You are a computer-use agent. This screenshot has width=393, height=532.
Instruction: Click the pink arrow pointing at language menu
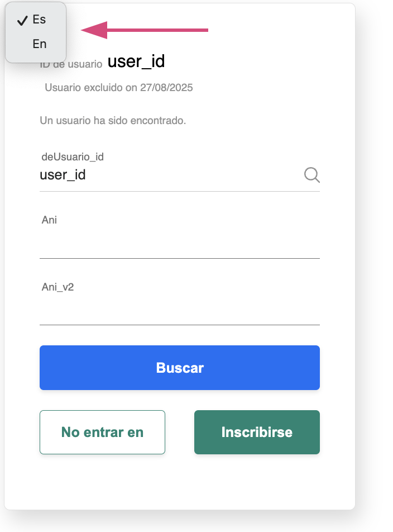[x=145, y=30]
